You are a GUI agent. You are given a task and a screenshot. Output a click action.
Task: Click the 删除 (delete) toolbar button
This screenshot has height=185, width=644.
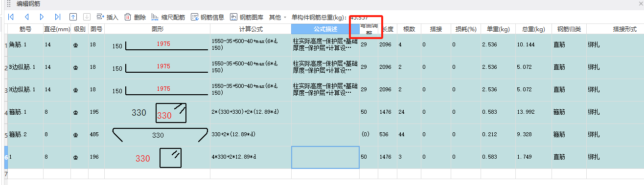coord(135,17)
